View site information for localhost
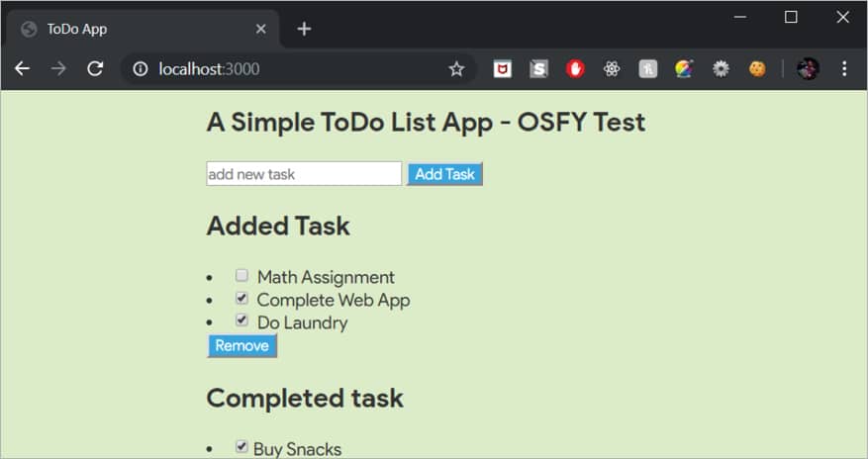 tap(141, 69)
